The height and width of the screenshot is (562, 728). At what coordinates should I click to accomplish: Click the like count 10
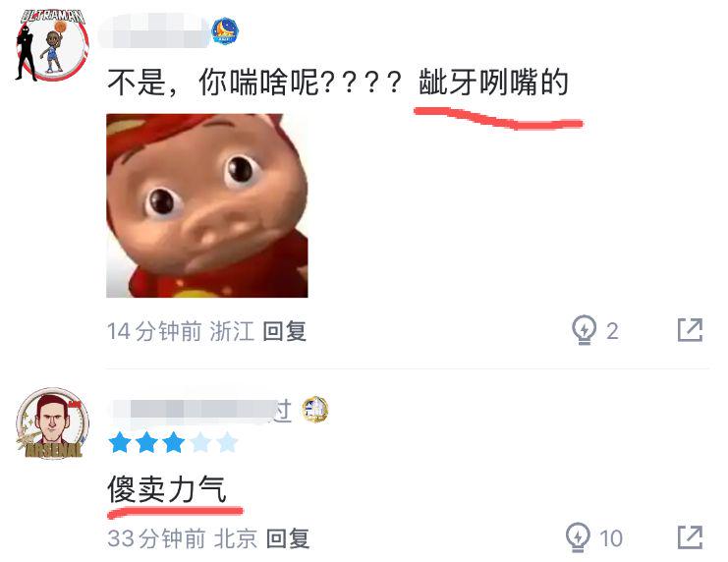611,538
